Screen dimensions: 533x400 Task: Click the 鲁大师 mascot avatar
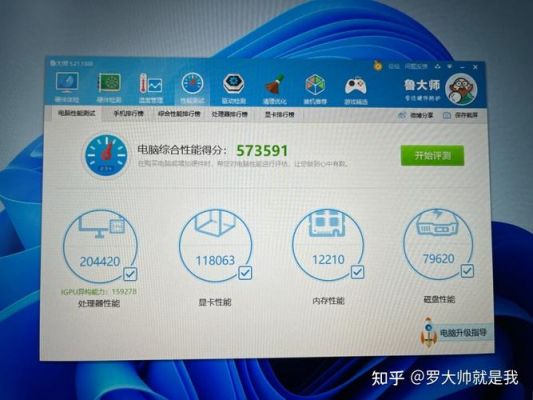(461, 89)
